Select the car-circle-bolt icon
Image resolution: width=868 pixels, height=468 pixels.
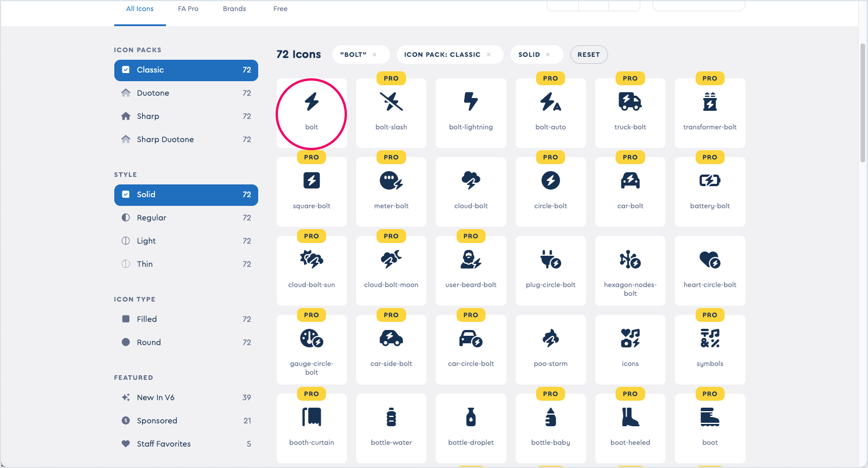click(x=471, y=349)
